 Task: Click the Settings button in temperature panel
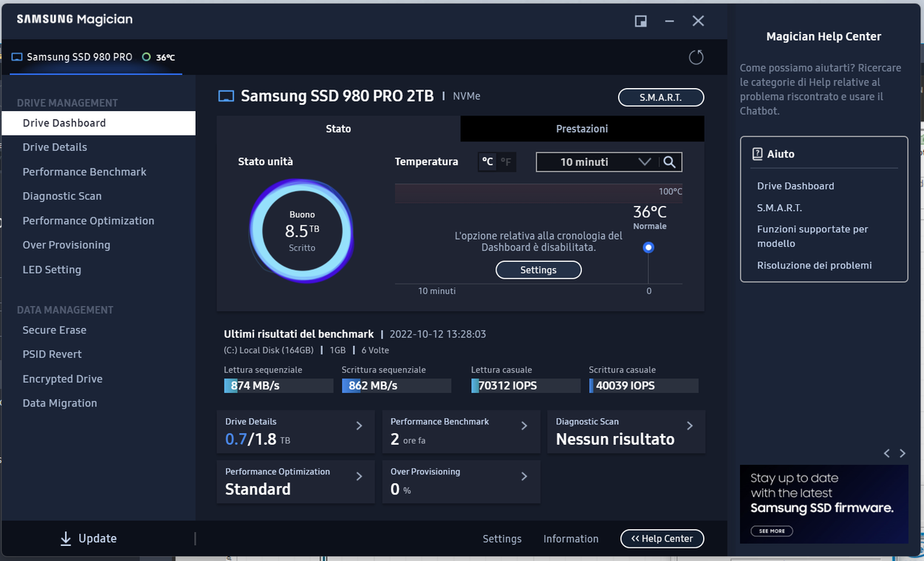coord(539,270)
